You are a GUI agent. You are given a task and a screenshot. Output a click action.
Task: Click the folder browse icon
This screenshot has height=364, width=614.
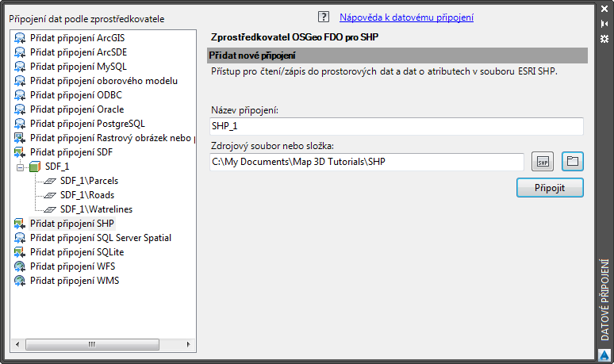pyautogui.click(x=572, y=162)
